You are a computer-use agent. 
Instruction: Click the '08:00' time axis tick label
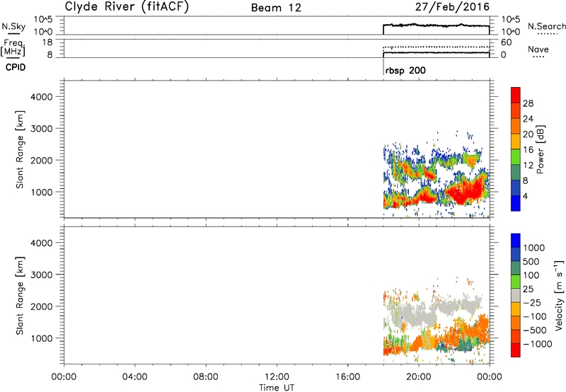point(206,377)
